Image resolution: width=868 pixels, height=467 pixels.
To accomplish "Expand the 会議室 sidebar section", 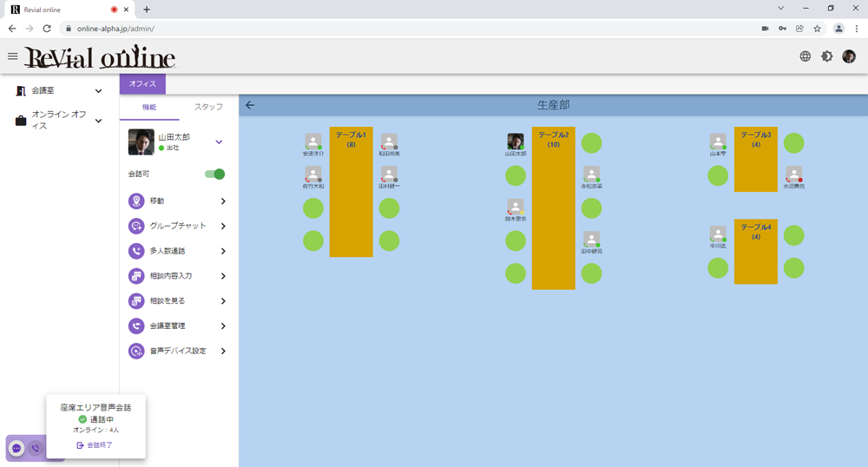I will pyautogui.click(x=99, y=90).
